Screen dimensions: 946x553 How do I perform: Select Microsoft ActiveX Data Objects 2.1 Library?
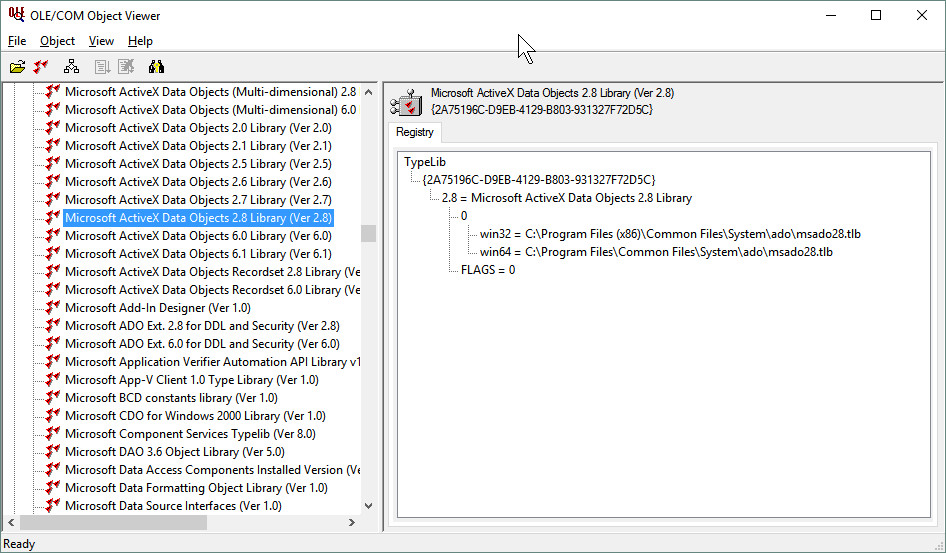pyautogui.click(x=198, y=145)
